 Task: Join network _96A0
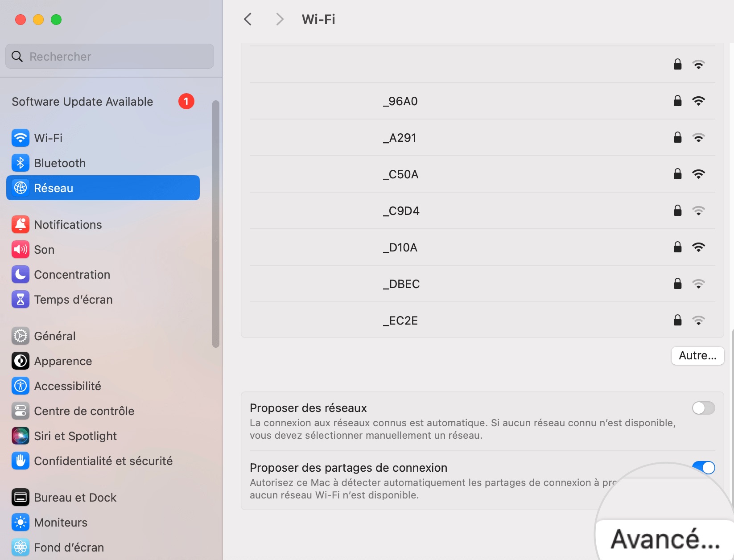coord(482,101)
